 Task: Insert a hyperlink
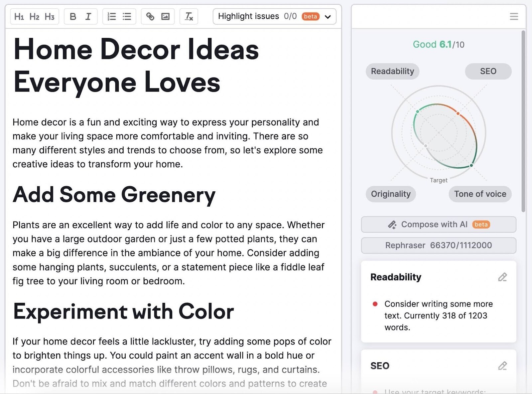point(150,17)
